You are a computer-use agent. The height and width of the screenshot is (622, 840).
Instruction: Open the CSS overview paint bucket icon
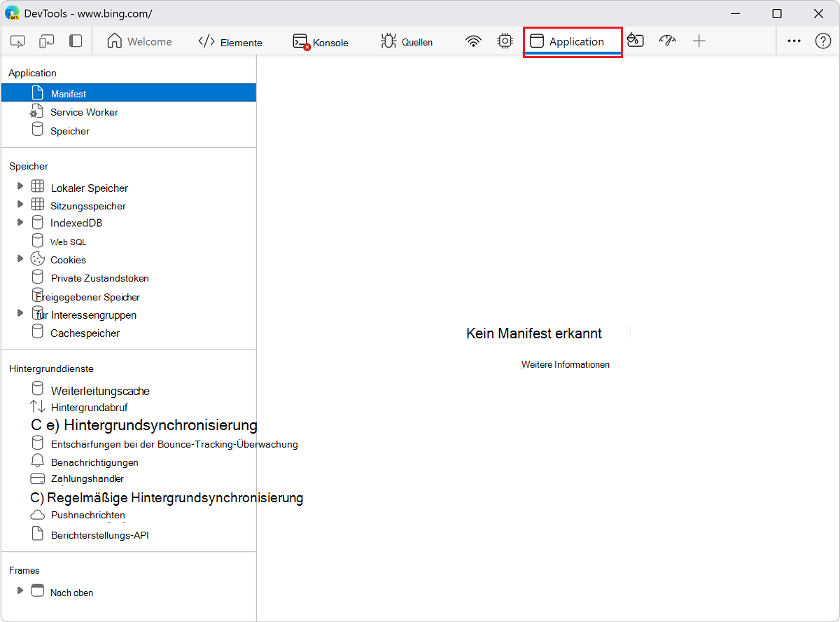636,40
